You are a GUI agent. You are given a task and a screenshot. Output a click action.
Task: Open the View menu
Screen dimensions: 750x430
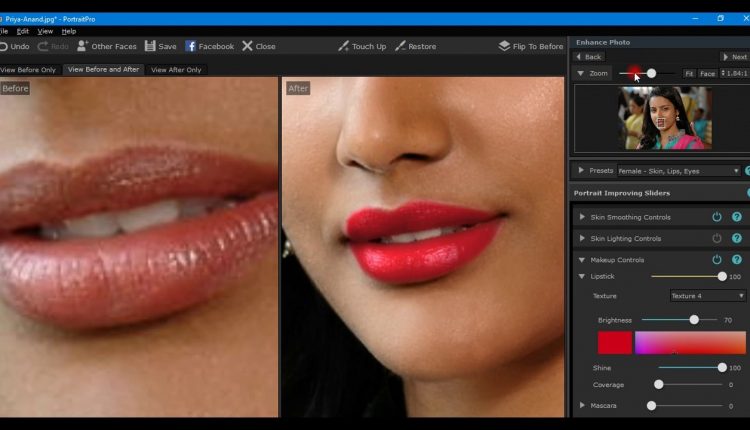(45, 31)
